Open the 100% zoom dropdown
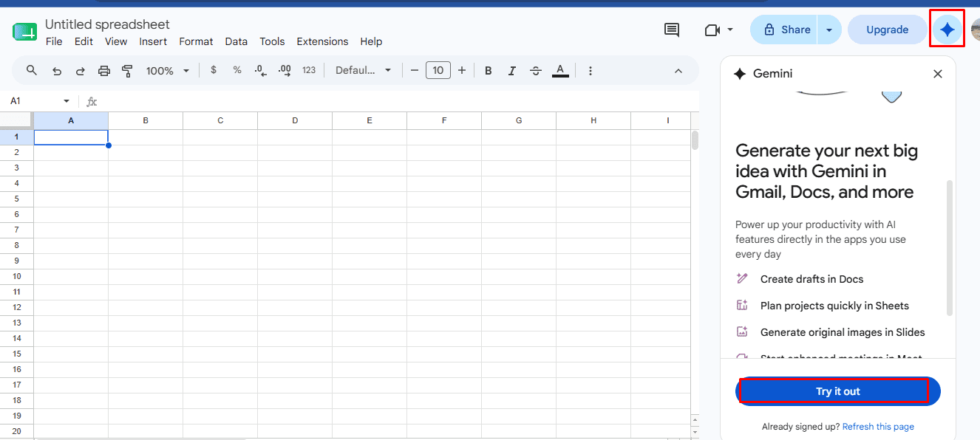This screenshot has height=440, width=980. click(x=168, y=71)
